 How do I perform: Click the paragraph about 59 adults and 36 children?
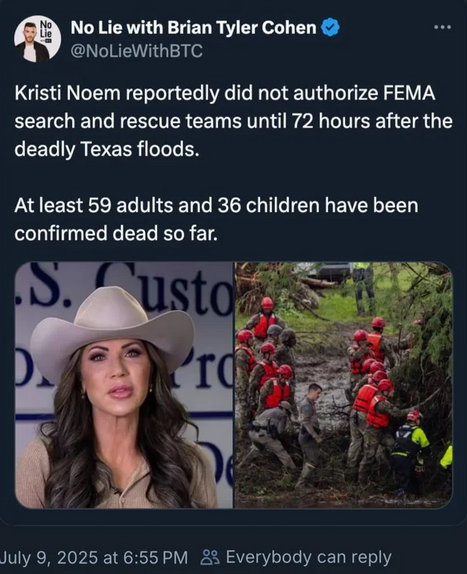[x=216, y=219]
